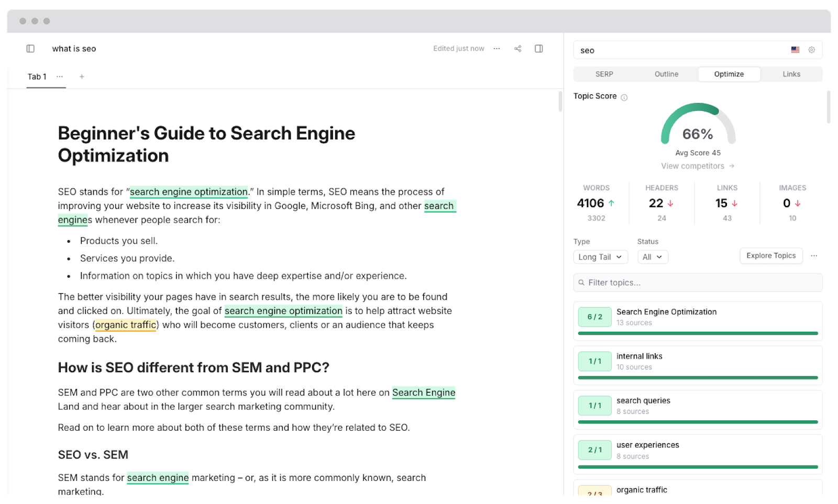Image resolution: width=838 pixels, height=504 pixels.
Task: Open the document options menu near Edited just now
Action: (x=497, y=48)
